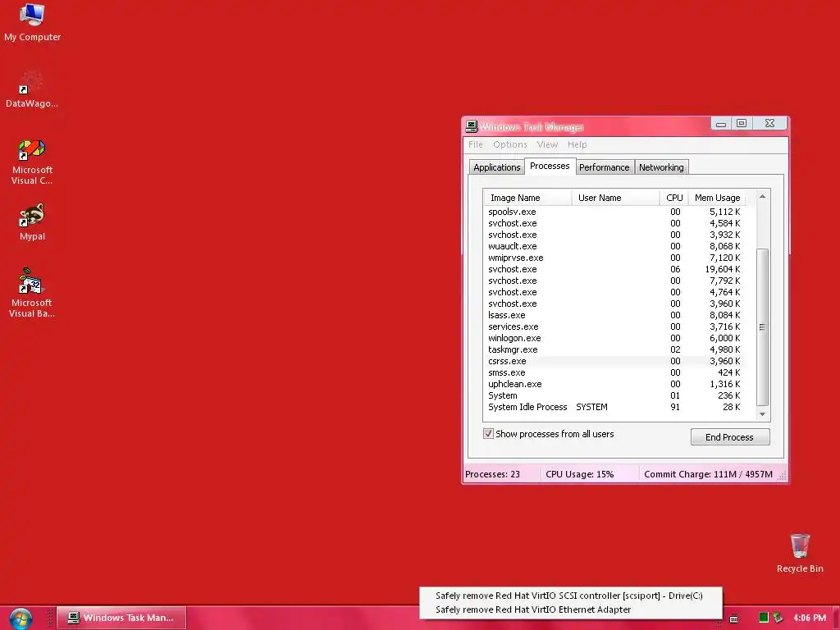Switch to the Networking tab
The image size is (840, 630).
[661, 167]
